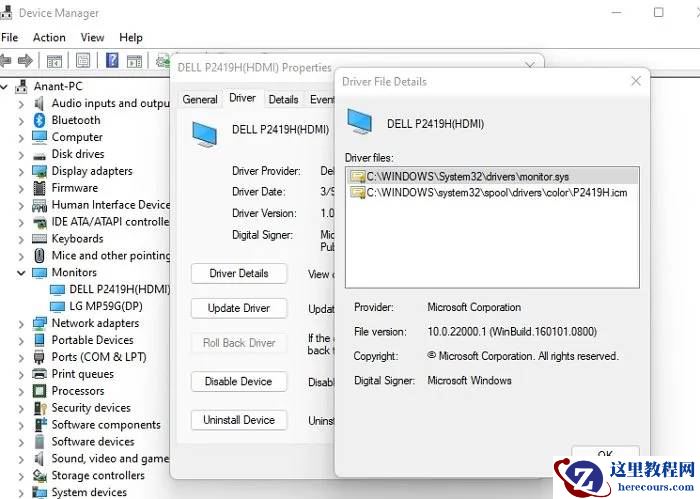Viewport: 700px width, 499px height.
Task: Select the Keyboards tree item
Action: coord(77,239)
